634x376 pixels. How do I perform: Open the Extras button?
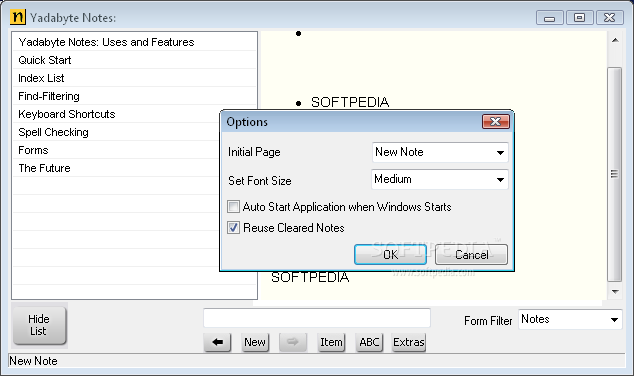pos(408,342)
